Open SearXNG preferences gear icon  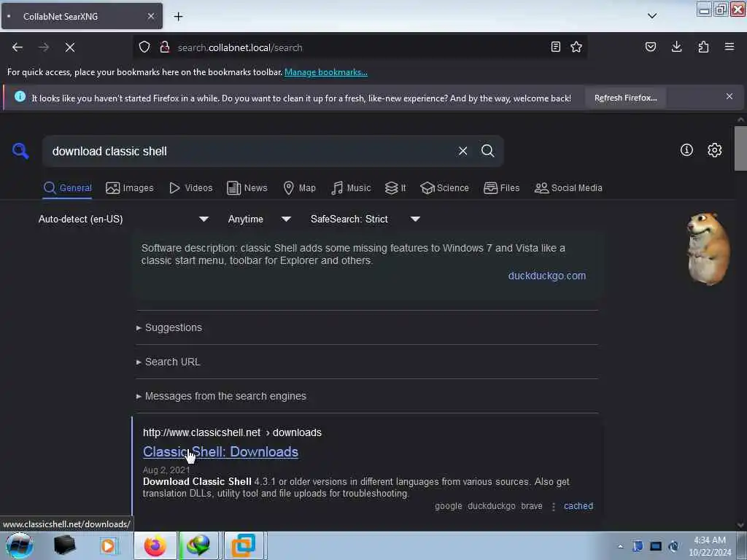(715, 150)
